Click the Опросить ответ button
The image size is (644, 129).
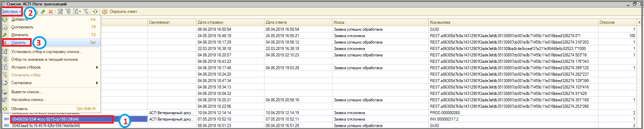(x=123, y=11)
